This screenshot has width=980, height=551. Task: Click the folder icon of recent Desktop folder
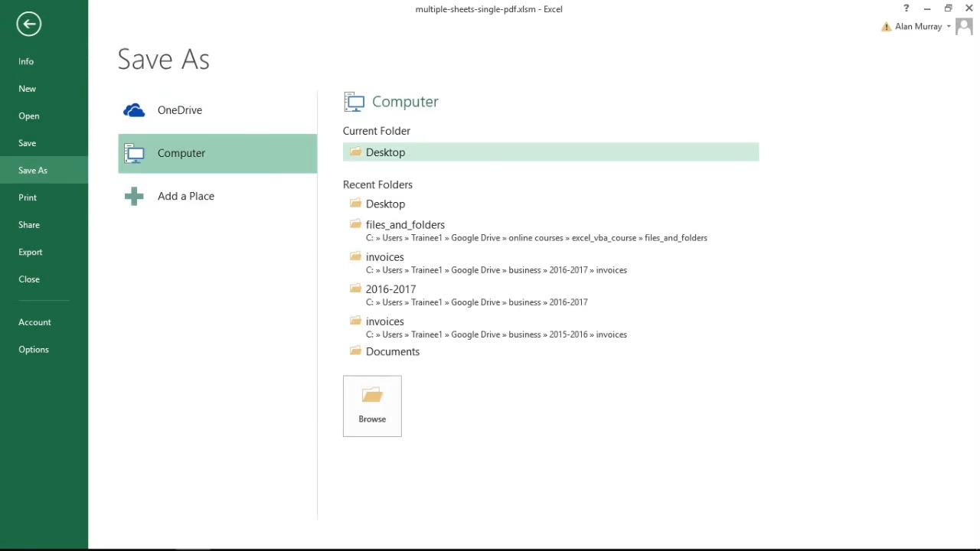(x=355, y=203)
